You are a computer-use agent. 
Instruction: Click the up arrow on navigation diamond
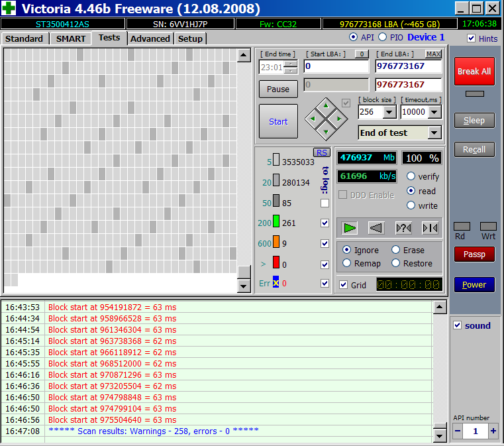point(325,106)
